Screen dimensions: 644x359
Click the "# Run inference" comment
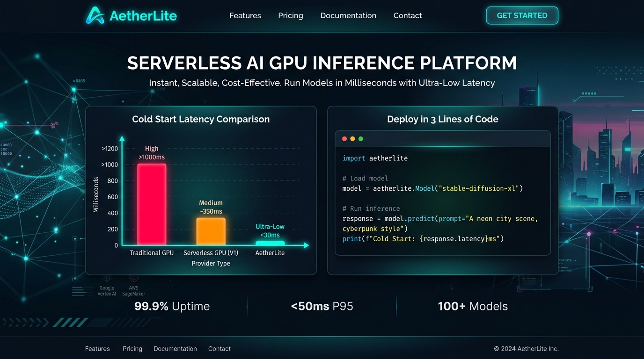371,208
